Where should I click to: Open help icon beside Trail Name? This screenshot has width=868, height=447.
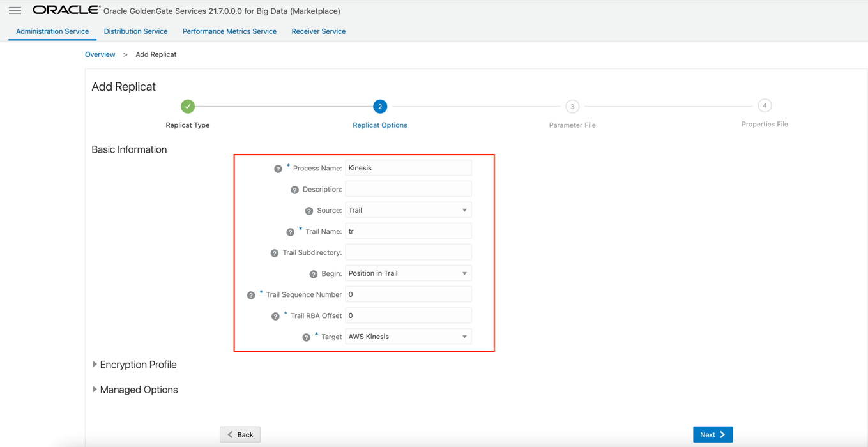pyautogui.click(x=291, y=232)
